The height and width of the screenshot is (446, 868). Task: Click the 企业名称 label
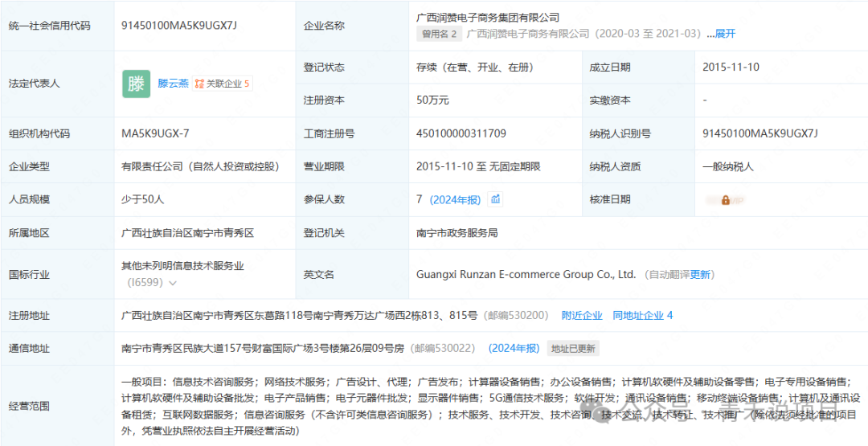pos(325,25)
